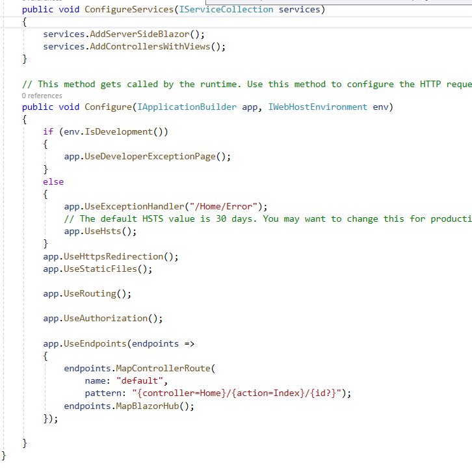This screenshot has width=472, height=476.
Task: Click the "default HSTS value is 30 days" comment
Action: point(268,219)
